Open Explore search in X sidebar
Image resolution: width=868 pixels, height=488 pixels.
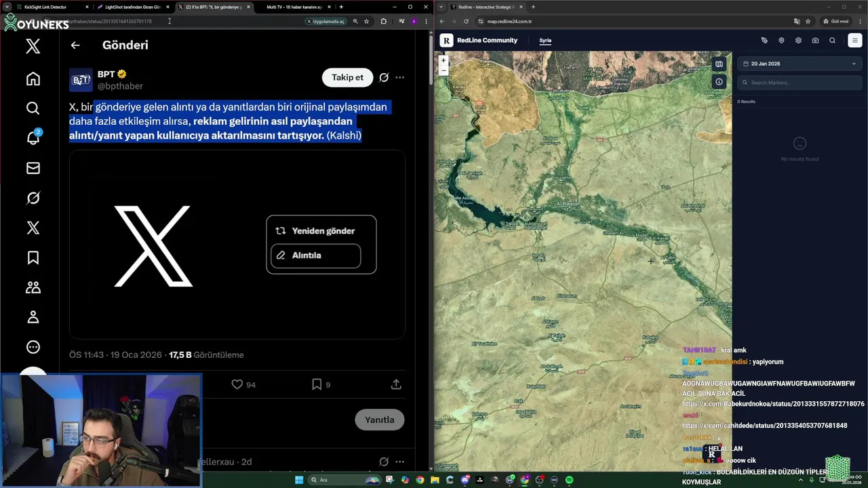[x=33, y=108]
